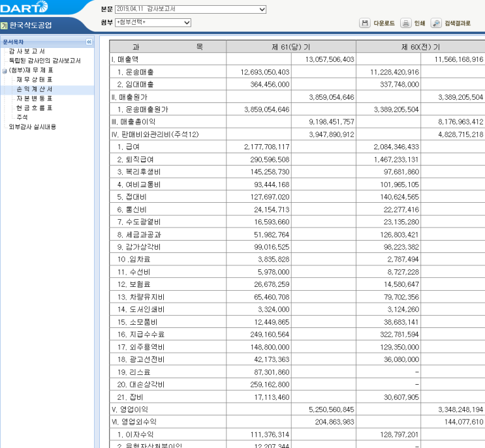Click the DART logo
Image resolution: width=485 pixels, height=448 pixels.
24,7
